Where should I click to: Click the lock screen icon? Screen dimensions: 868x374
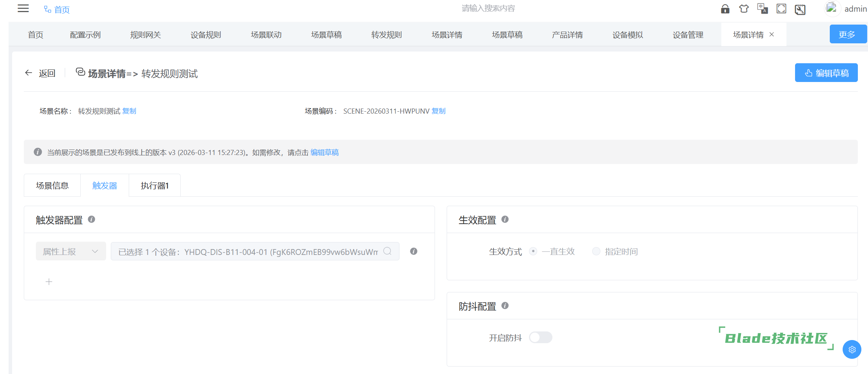725,9
